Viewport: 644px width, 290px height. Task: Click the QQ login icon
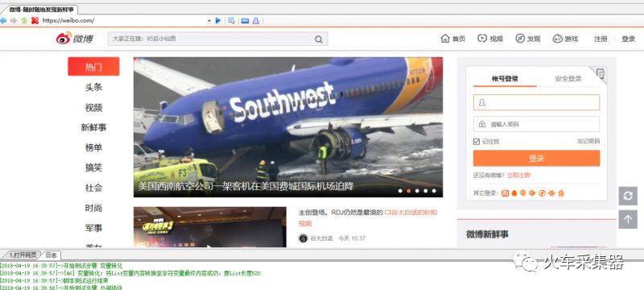coord(514,193)
